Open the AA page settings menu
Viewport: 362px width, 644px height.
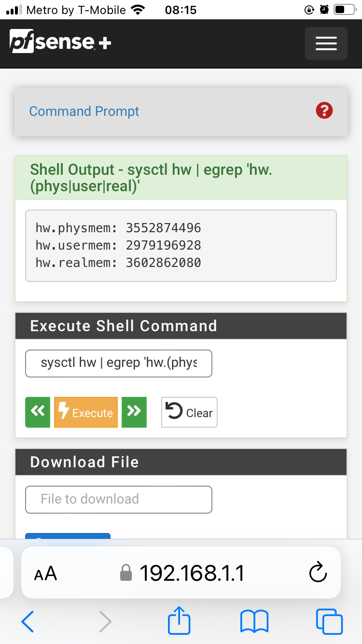45,574
